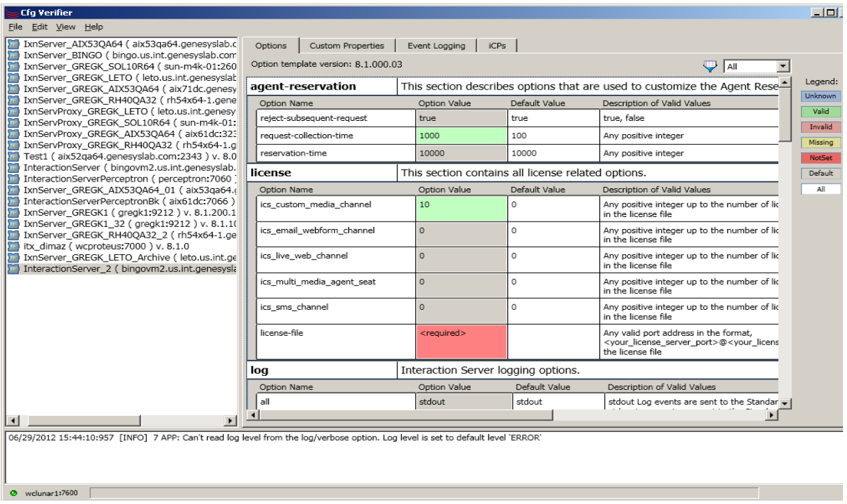Image resolution: width=847 pixels, height=504 pixels.
Task: Select the Invalid legend filter swatch
Action: click(x=820, y=127)
